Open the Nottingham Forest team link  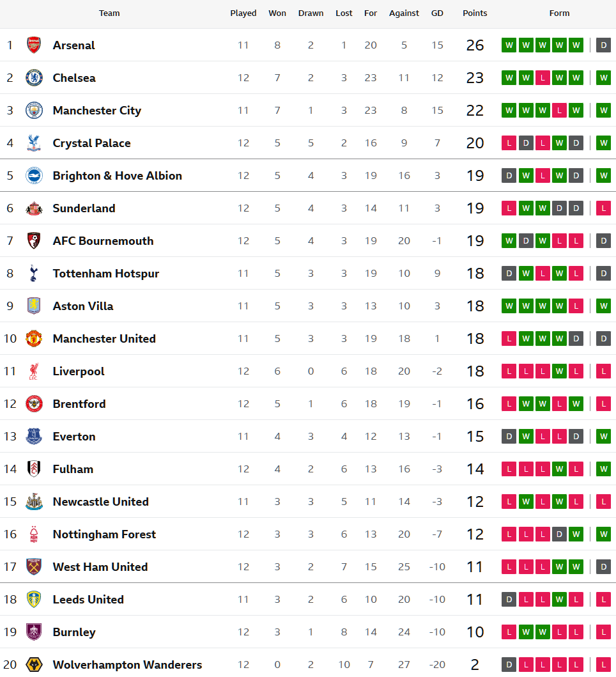[x=104, y=534]
